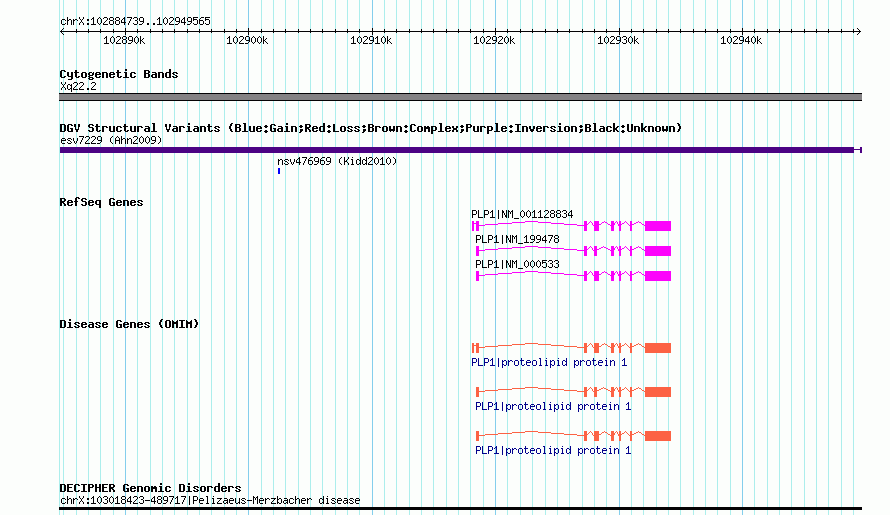Click the magenta NM_199478 gene glyph
Image resolution: width=890 pixels, height=515 pixels.
(573, 251)
